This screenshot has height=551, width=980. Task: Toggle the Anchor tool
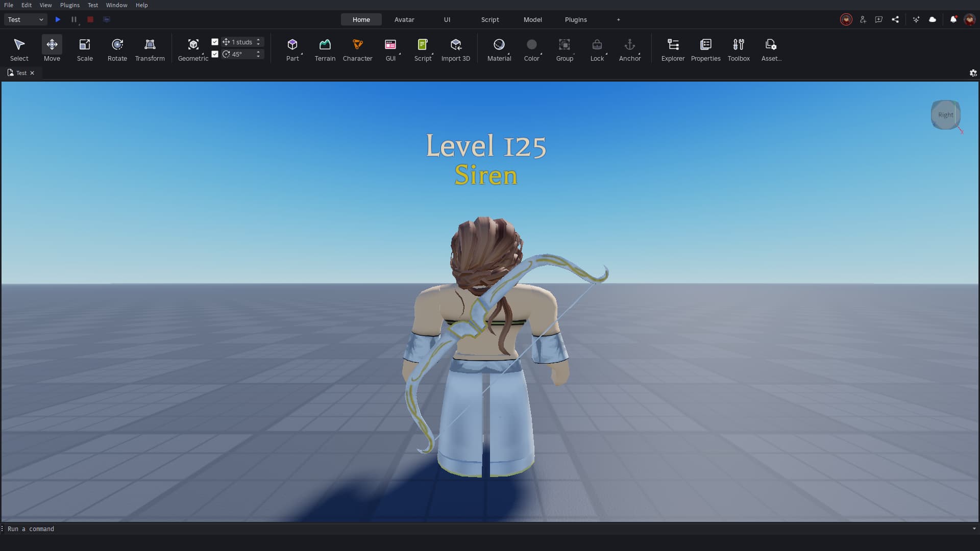(629, 49)
